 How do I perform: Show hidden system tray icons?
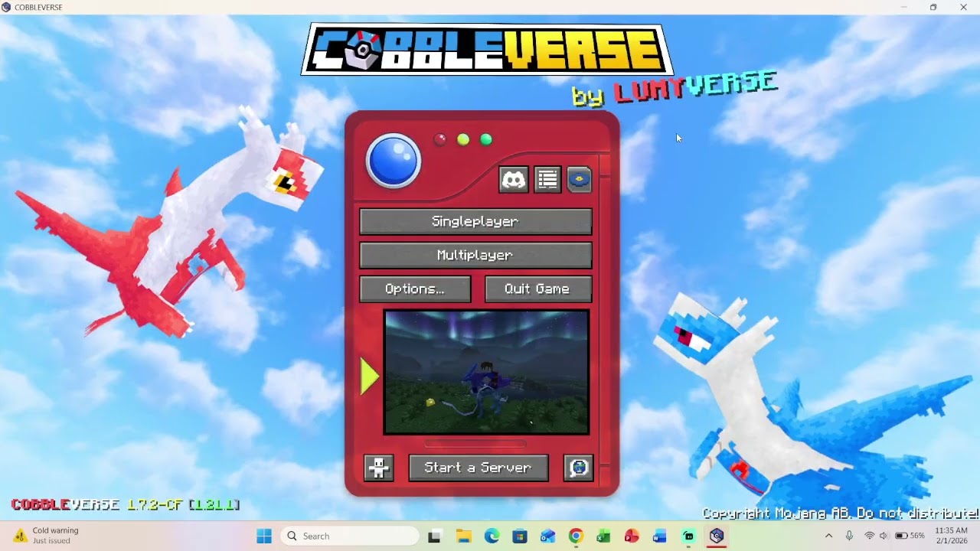tap(828, 536)
